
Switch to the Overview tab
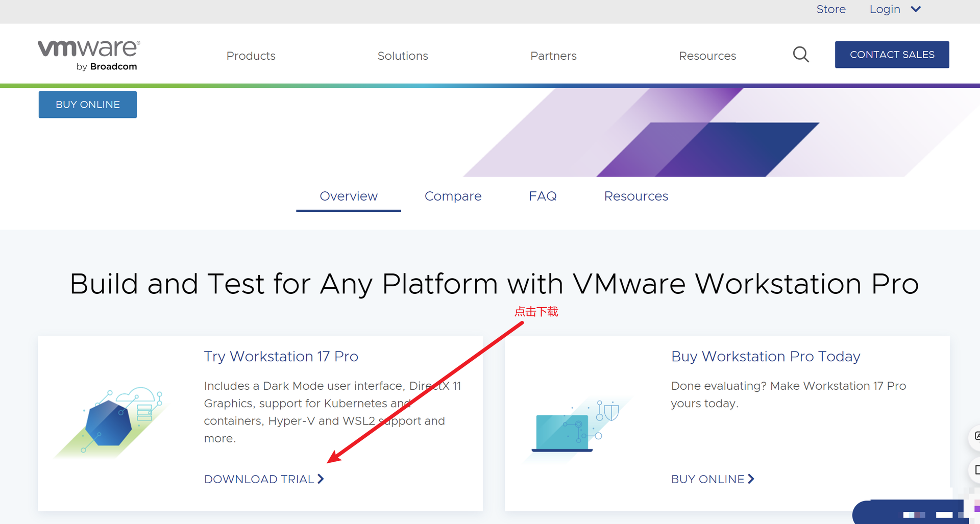pyautogui.click(x=349, y=196)
